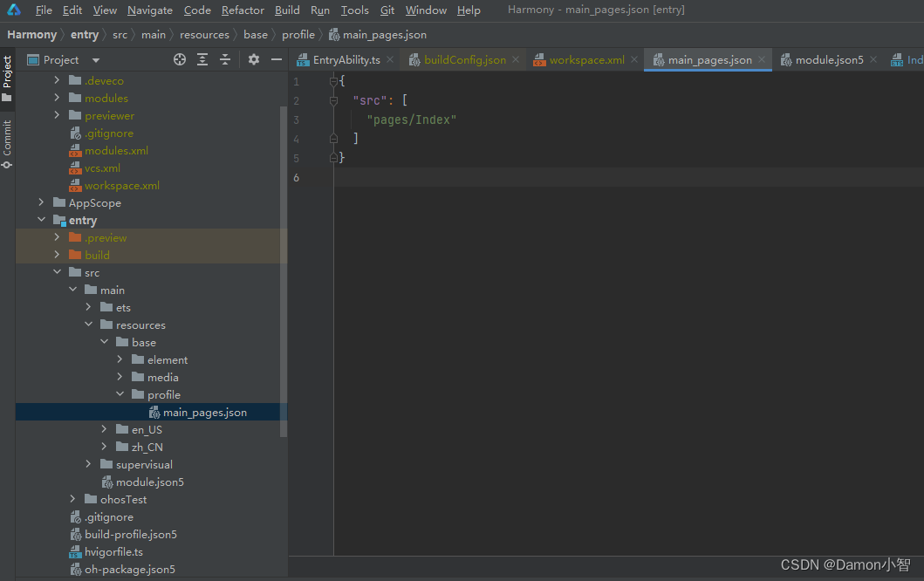Expand the ets folder
Screen dimensions: 924x581
[89, 307]
